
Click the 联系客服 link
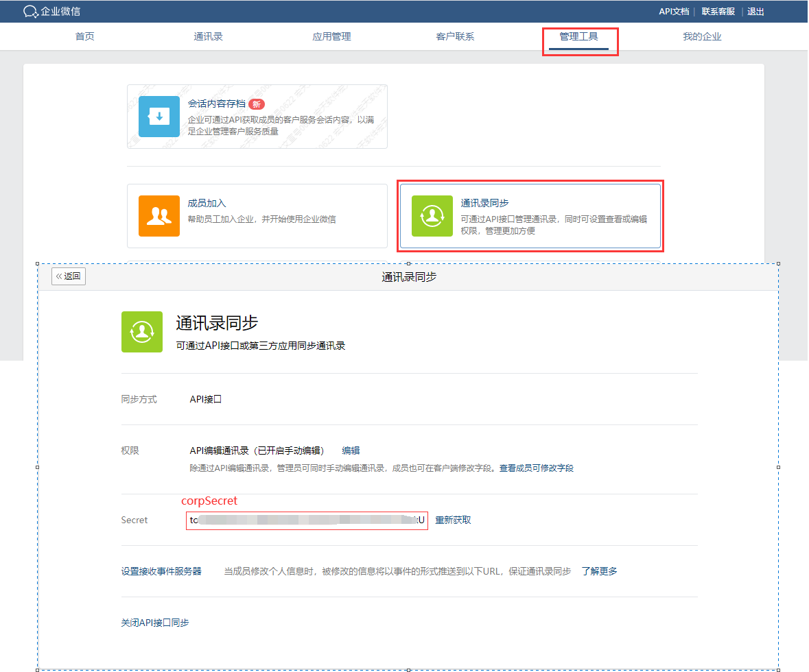click(718, 12)
